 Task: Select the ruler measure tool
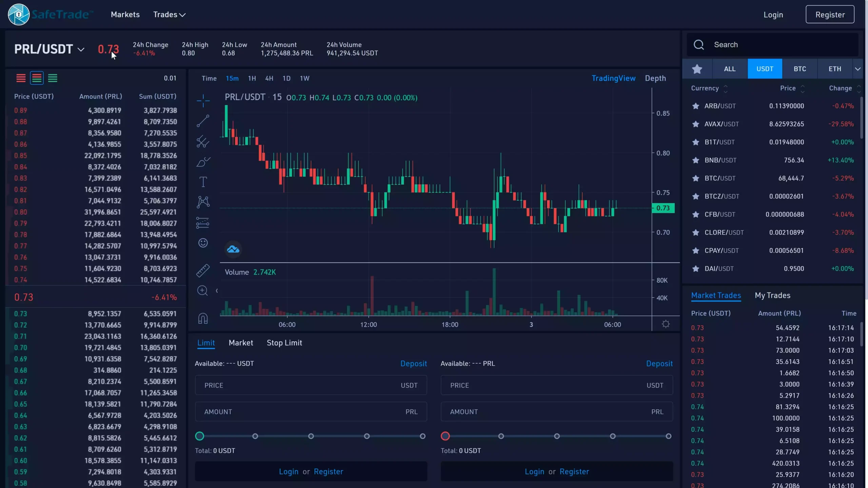click(x=203, y=271)
